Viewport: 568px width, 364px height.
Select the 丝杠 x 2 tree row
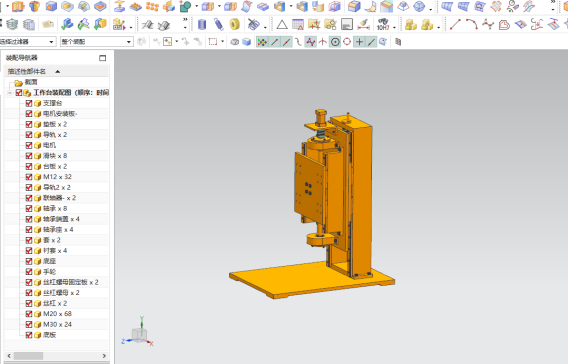click(56, 303)
